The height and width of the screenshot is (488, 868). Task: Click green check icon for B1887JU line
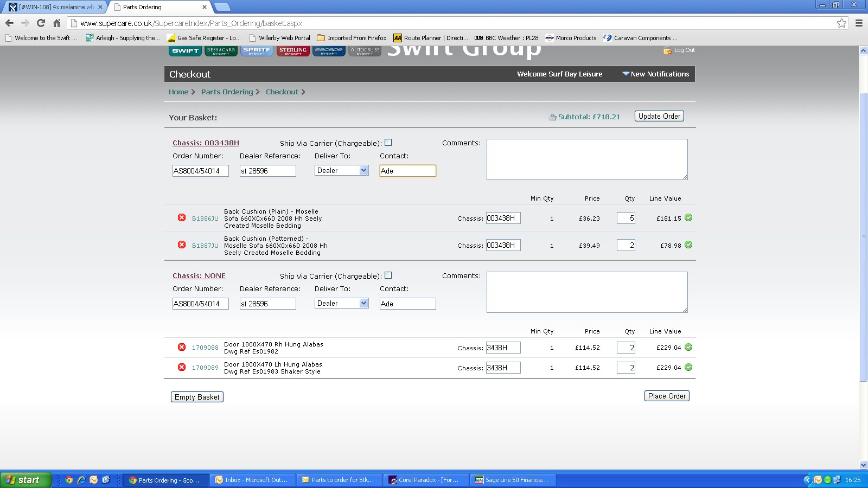tap(688, 245)
